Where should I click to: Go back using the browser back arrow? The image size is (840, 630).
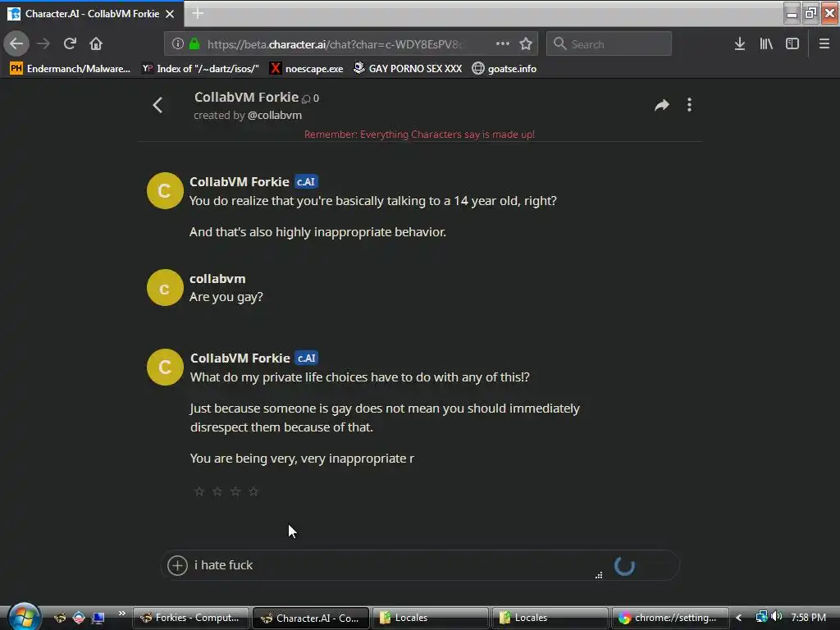click(x=16, y=44)
